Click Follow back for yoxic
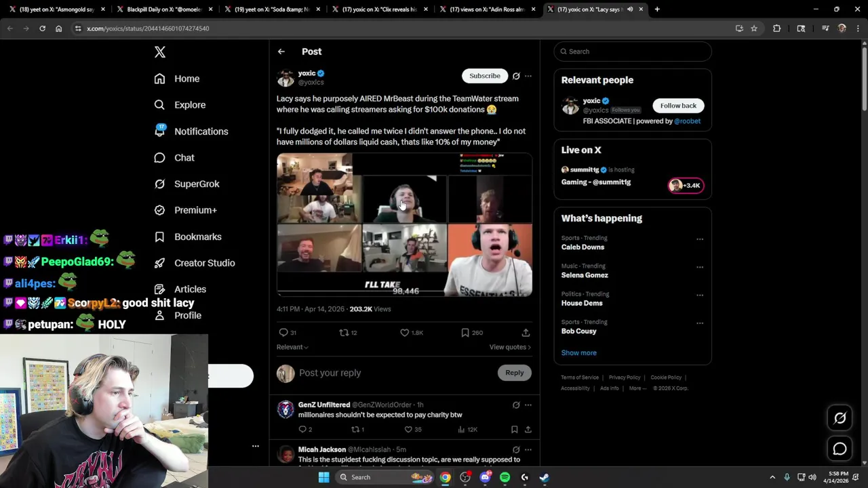This screenshot has height=488, width=868. point(678,106)
